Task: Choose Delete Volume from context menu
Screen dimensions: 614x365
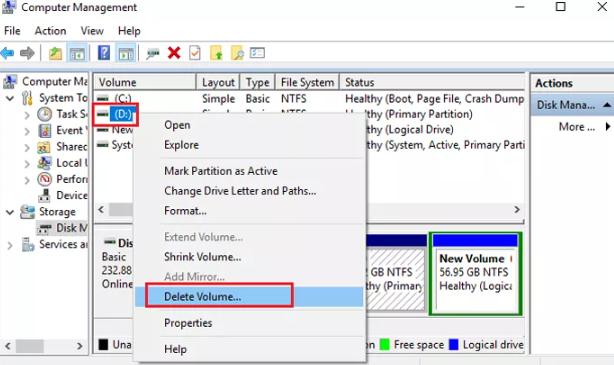Action: [x=249, y=297]
